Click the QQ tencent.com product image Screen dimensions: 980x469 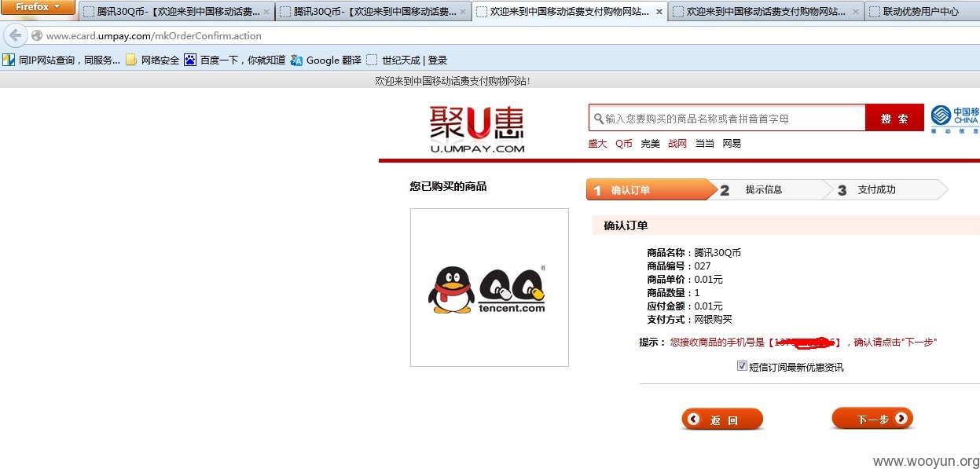(489, 288)
